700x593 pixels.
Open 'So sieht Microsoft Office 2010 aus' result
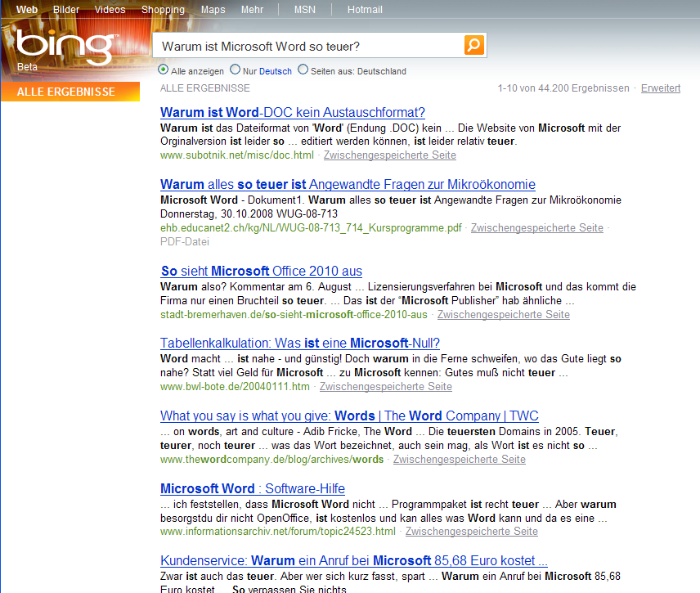click(262, 272)
